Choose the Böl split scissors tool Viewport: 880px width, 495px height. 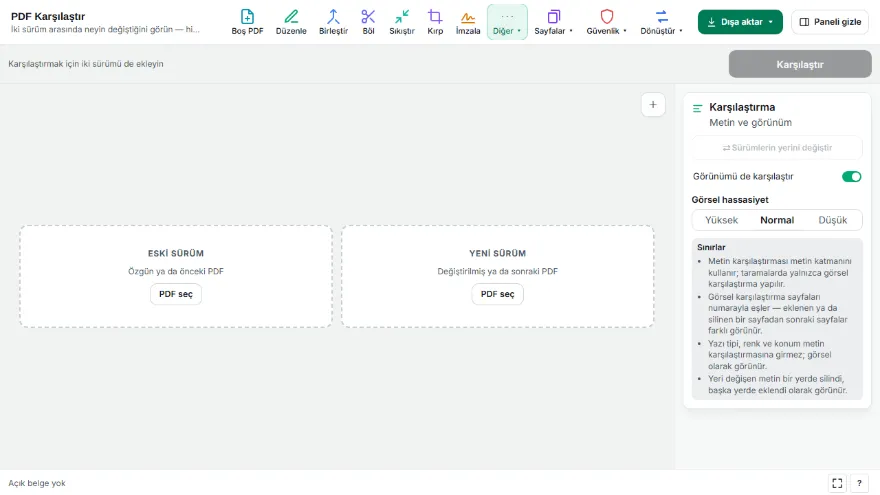(368, 22)
